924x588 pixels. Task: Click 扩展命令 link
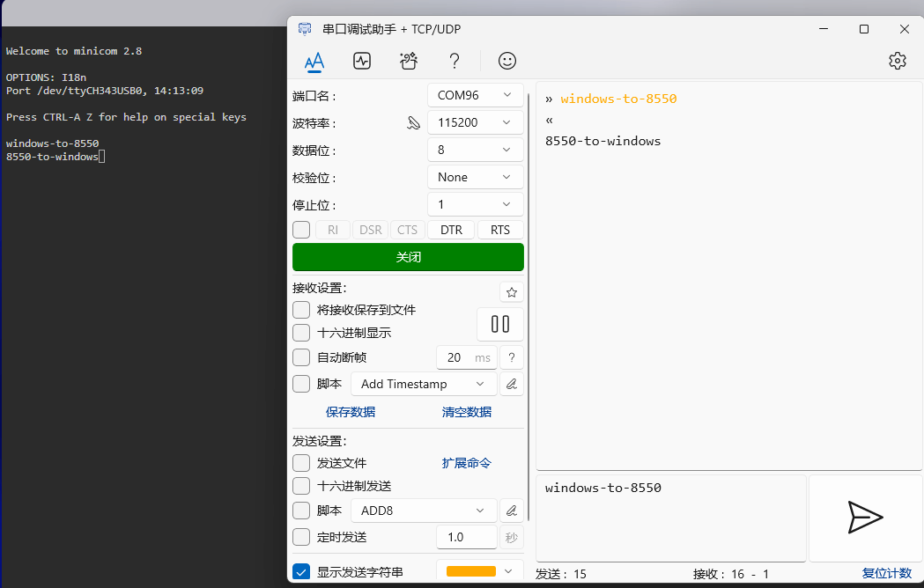coord(466,463)
